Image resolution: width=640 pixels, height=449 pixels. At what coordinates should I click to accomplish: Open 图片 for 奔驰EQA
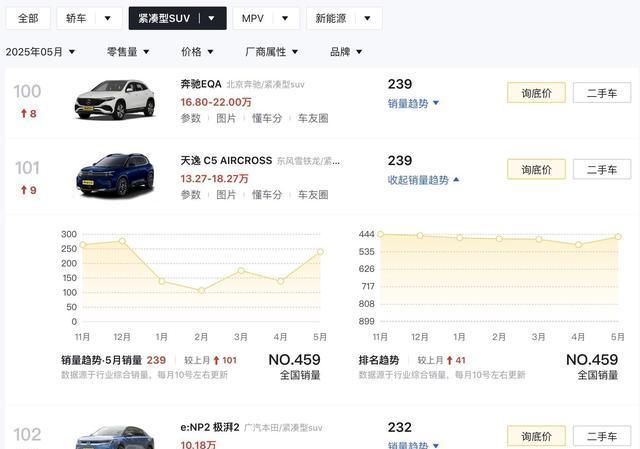click(226, 118)
